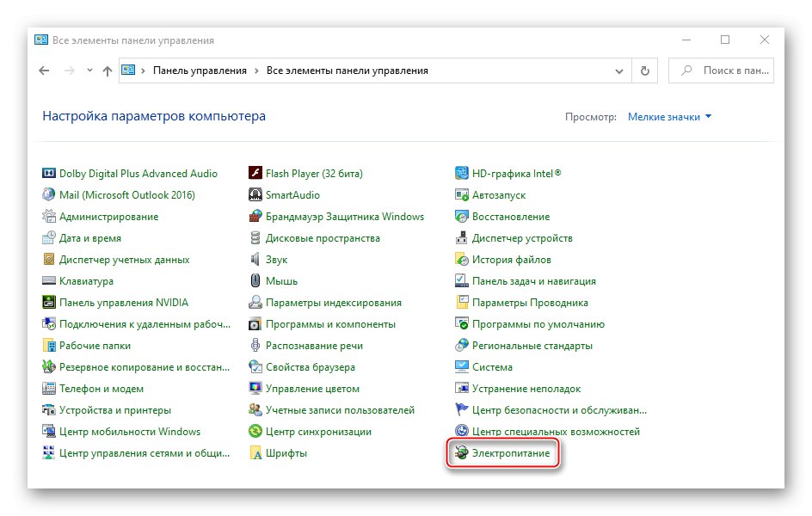This screenshot has width=812, height=516.
Task: Open История файлов link
Action: pos(511,260)
